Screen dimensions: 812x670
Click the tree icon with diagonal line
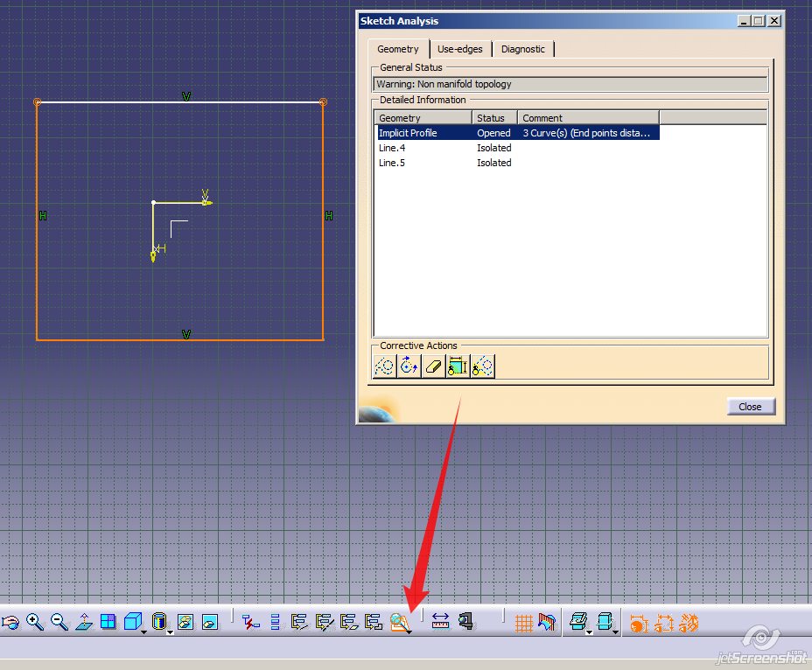(299, 622)
